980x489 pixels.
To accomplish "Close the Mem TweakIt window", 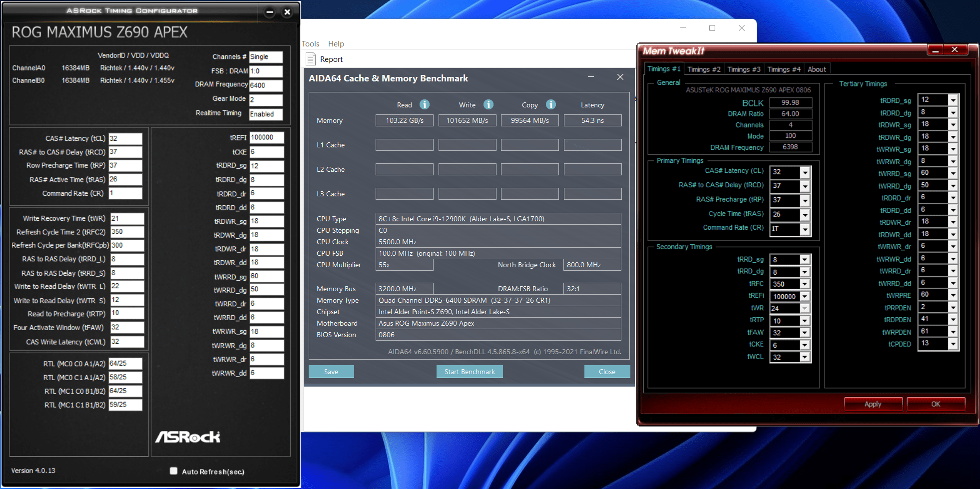I will 955,49.
